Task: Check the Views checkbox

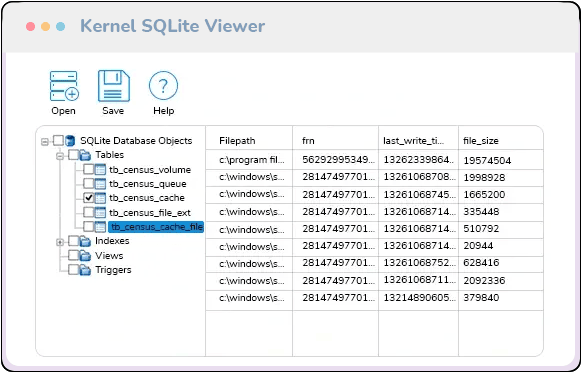Action: click(x=73, y=255)
